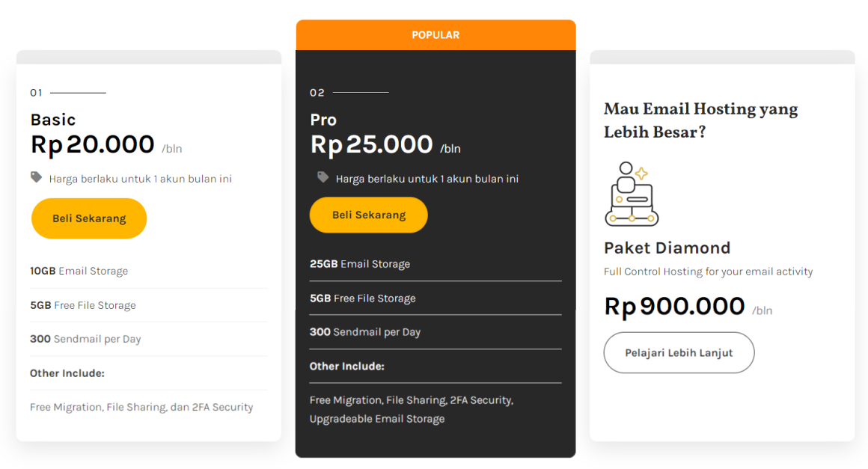Select the POPULAR ribbon on the Pro card

click(x=435, y=34)
